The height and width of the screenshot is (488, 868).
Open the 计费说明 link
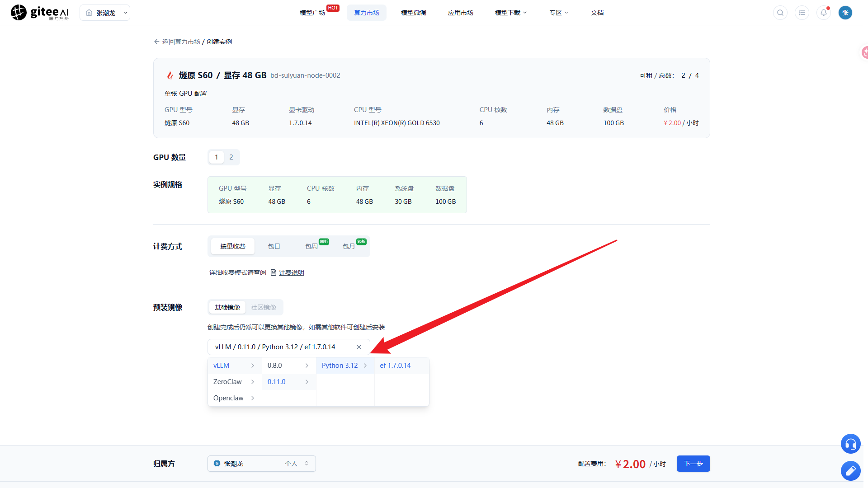(291, 272)
